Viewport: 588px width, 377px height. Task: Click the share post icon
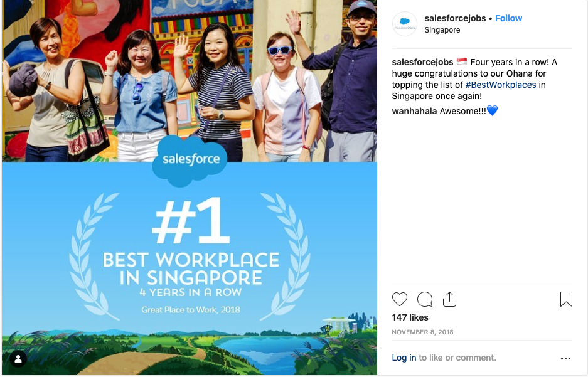point(449,299)
